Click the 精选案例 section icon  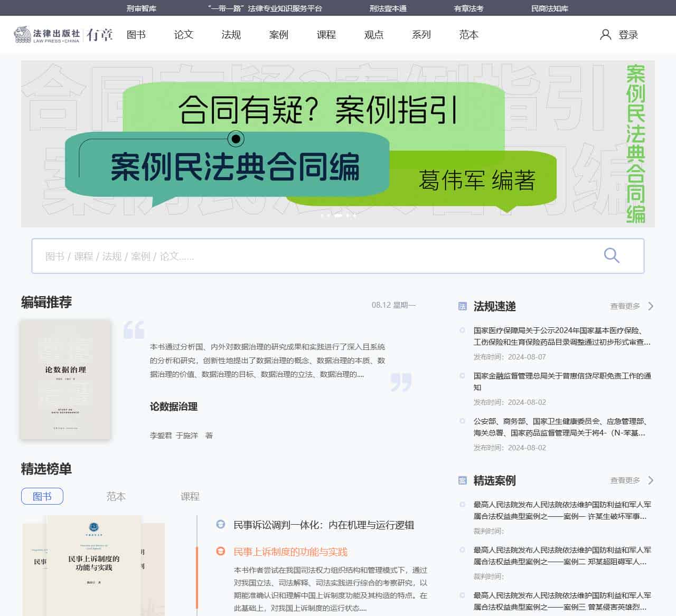click(462, 480)
